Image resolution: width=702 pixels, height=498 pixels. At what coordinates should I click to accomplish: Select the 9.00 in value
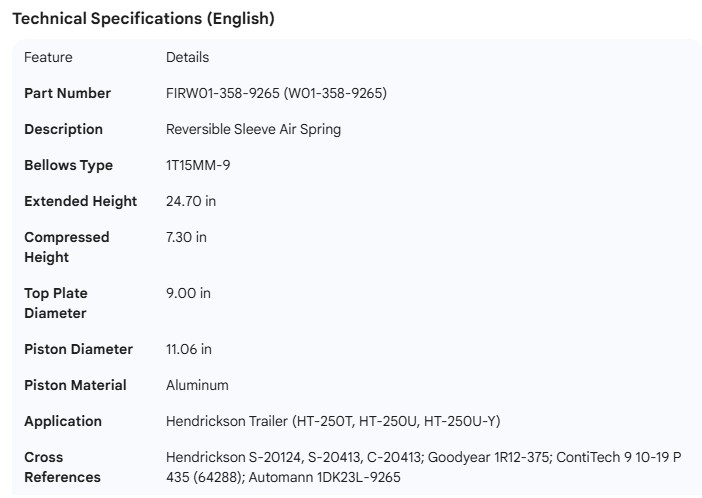click(x=188, y=293)
